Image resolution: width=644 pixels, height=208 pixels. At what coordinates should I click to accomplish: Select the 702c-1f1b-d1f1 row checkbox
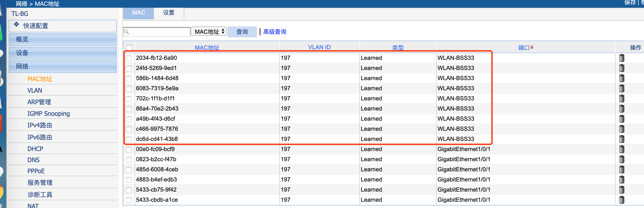[x=129, y=99]
